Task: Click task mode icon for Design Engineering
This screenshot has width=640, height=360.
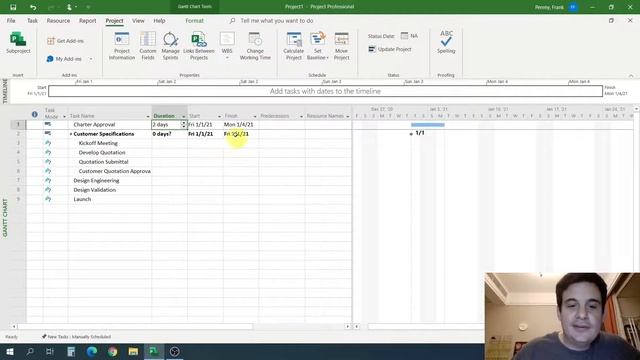Action: [x=48, y=180]
